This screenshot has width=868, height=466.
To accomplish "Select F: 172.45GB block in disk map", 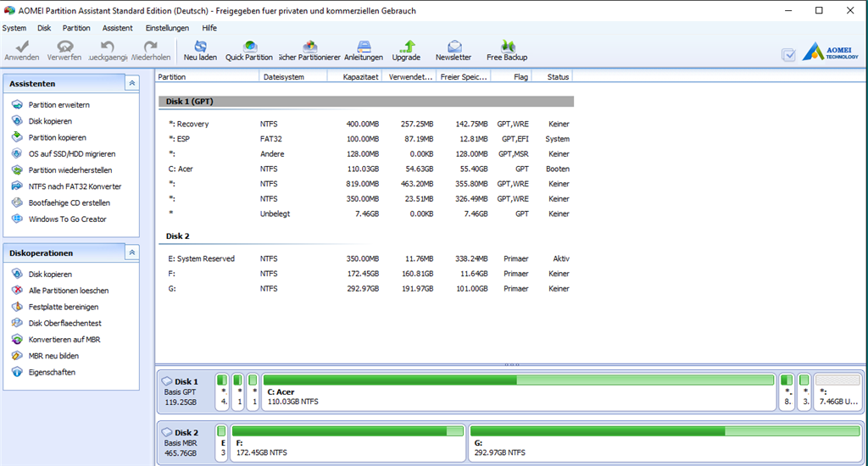I will pyautogui.click(x=348, y=443).
